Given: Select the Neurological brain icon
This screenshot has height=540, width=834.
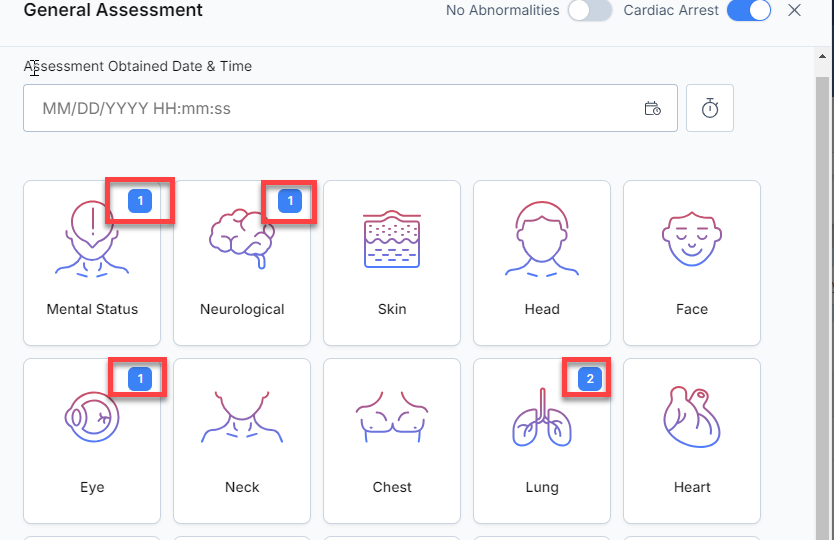Looking at the screenshot, I should click(242, 239).
